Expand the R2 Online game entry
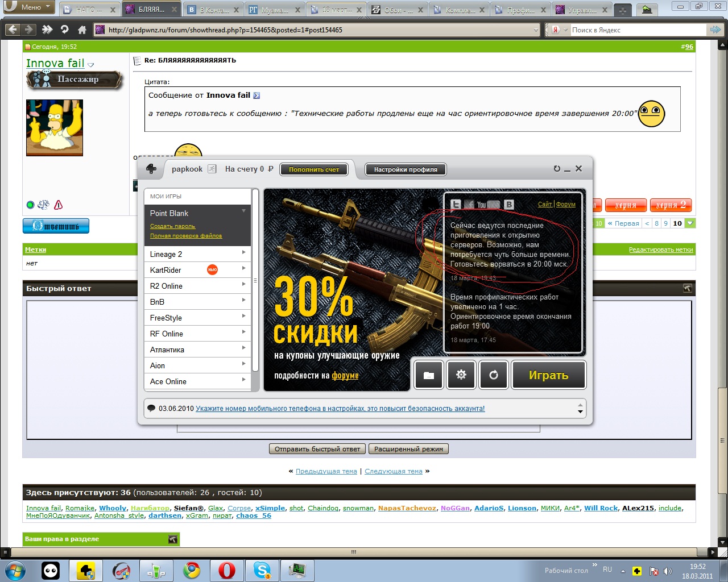 pyautogui.click(x=244, y=284)
